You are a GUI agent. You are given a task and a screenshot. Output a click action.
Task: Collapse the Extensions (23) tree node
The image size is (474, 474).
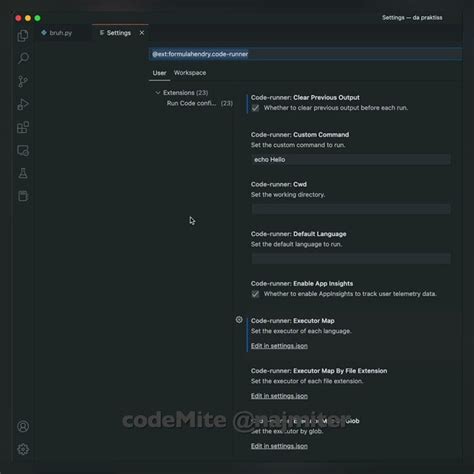(182, 93)
